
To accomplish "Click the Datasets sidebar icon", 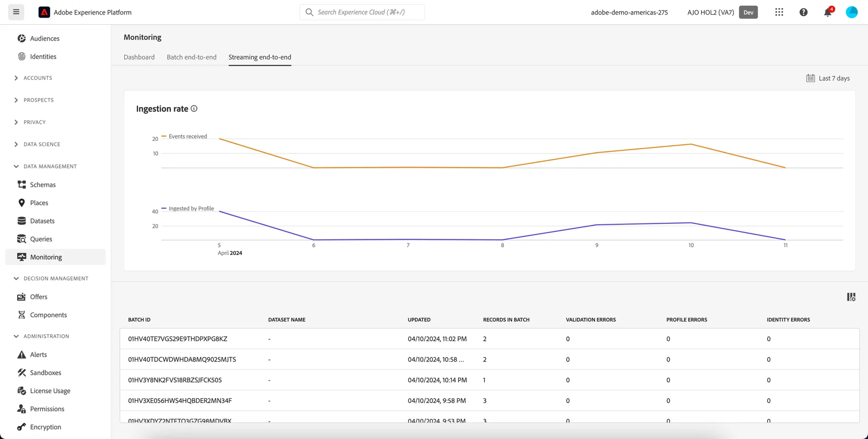I will pos(22,221).
